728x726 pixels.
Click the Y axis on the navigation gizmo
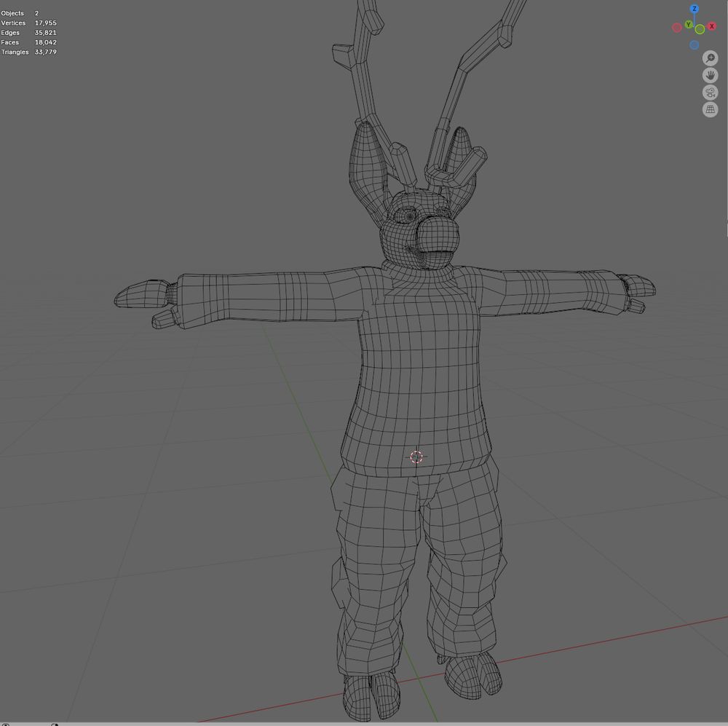(x=689, y=24)
